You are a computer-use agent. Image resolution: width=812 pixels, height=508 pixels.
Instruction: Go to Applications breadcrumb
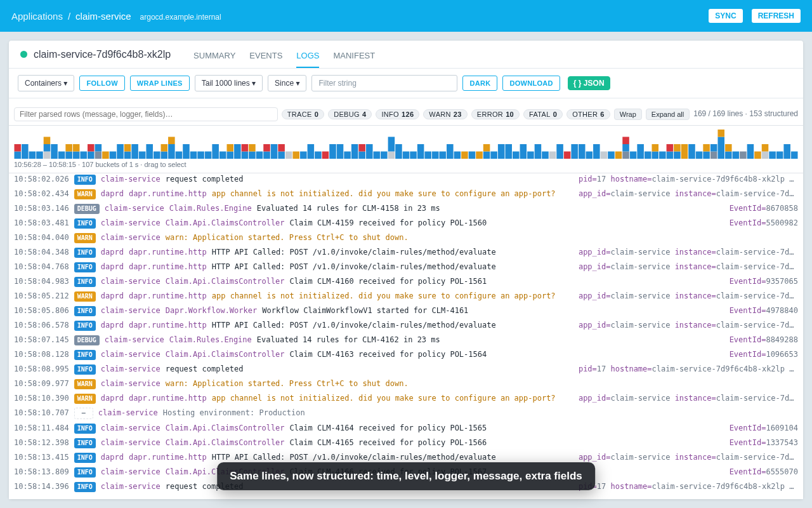(x=37, y=16)
